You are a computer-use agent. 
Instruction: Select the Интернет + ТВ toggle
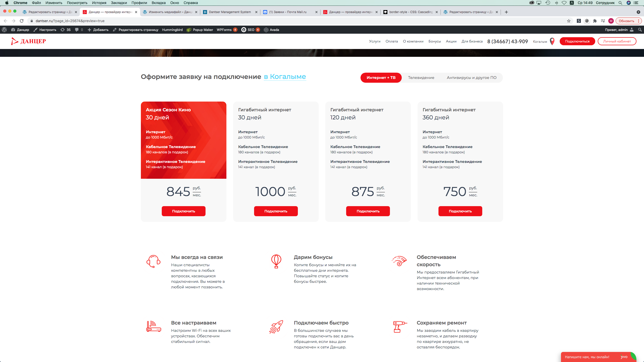tap(381, 77)
